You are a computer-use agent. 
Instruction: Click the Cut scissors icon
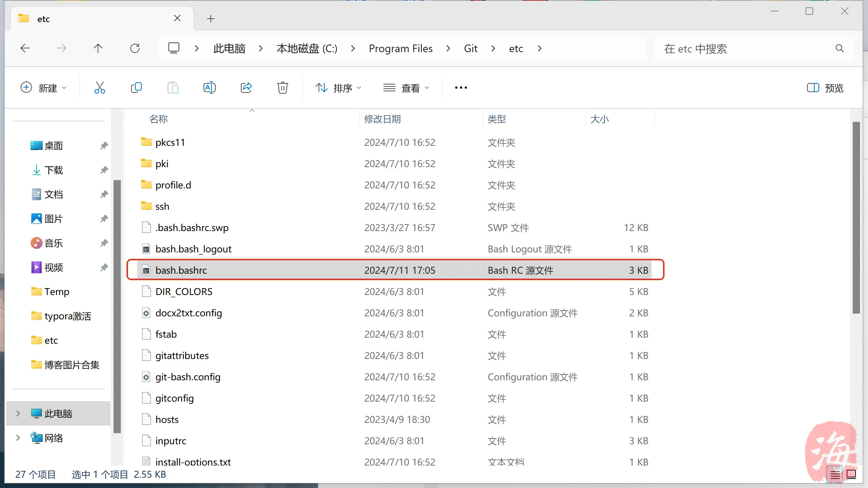pyautogui.click(x=99, y=88)
